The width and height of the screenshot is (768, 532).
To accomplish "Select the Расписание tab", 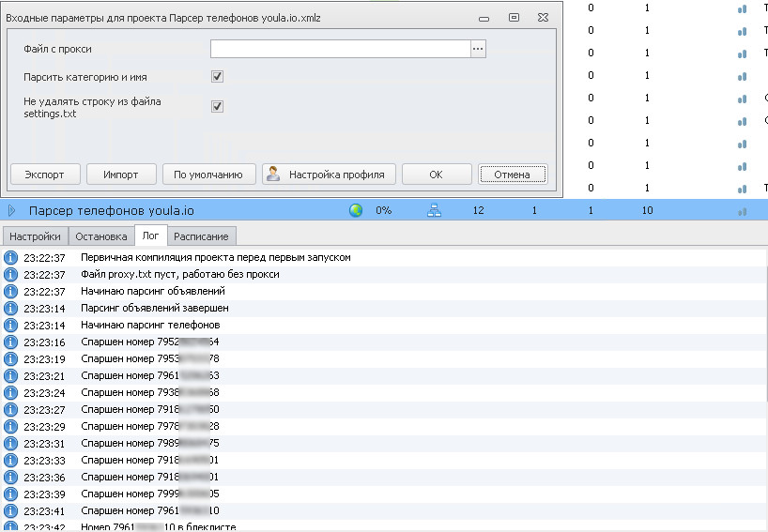I will [200, 236].
